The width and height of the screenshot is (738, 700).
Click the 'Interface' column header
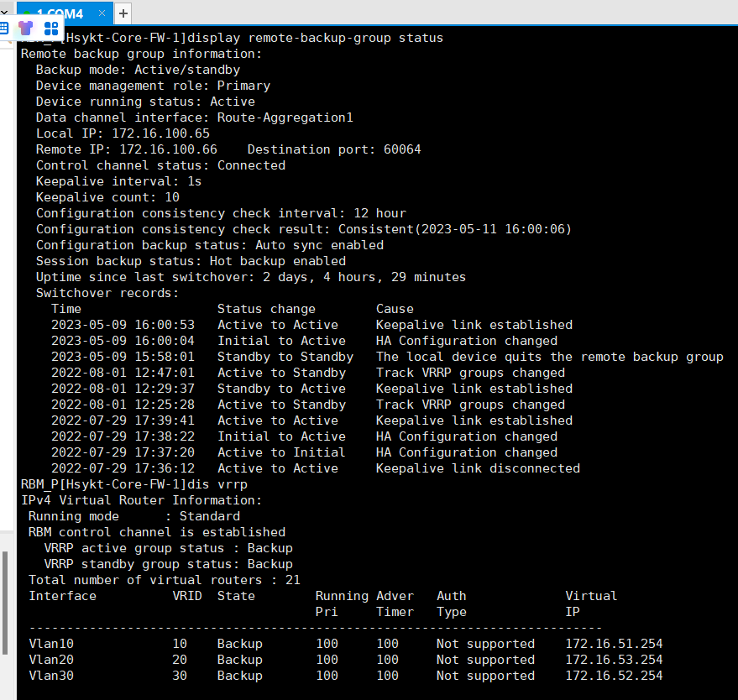click(x=62, y=597)
